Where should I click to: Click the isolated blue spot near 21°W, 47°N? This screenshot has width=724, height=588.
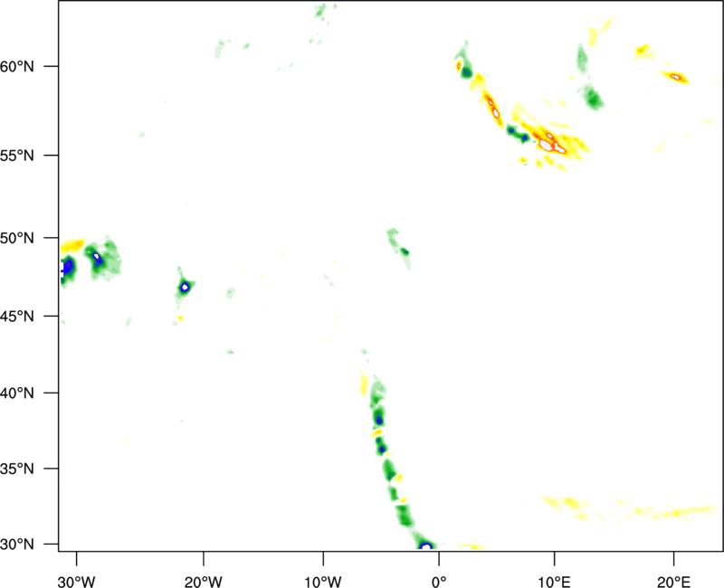[185, 288]
